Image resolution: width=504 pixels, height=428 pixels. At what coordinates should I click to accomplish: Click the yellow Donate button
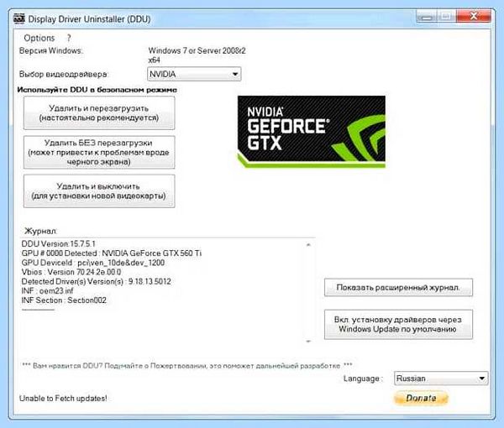421,398
